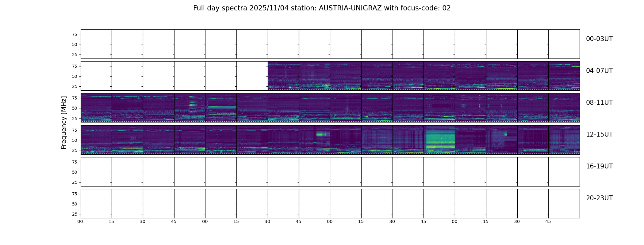Click the '12-15UT' row label
Viewport: 644px width, 245px height.
599,134
